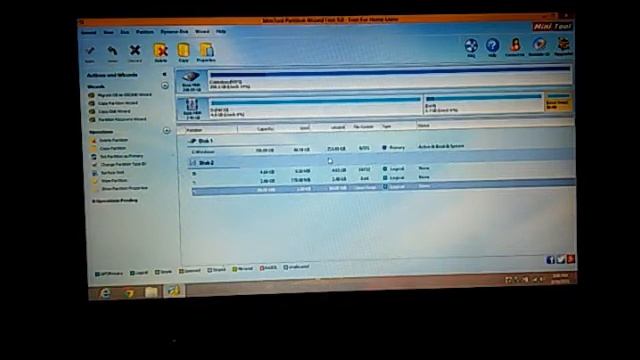Open the Wizard menu
Viewport: 640px width, 360px height.
pos(202,31)
